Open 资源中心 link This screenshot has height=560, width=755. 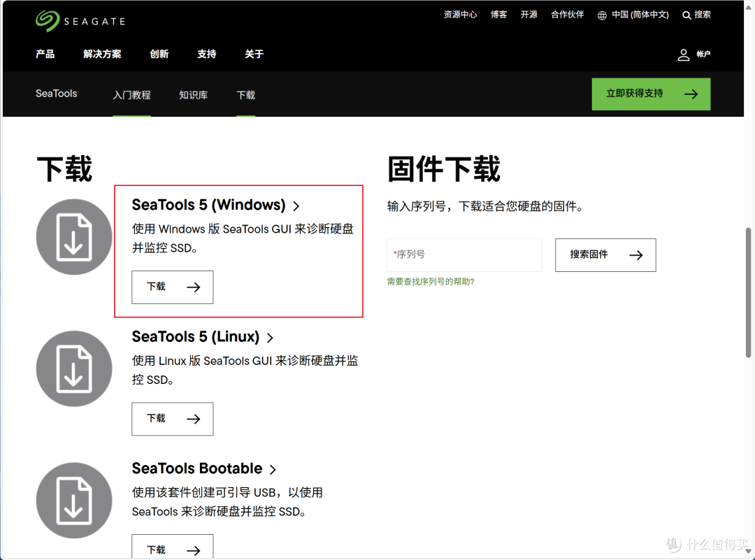click(x=460, y=15)
